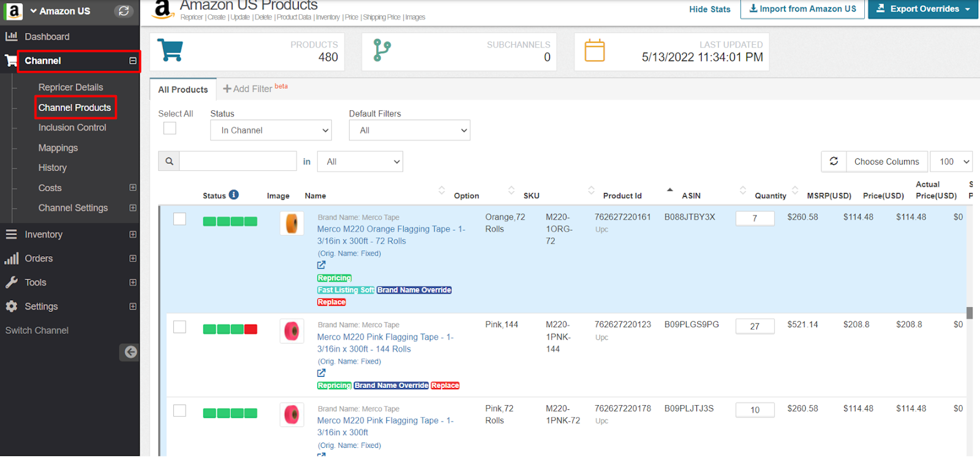980x459 pixels.
Task: Open History menu item
Action: 53,168
